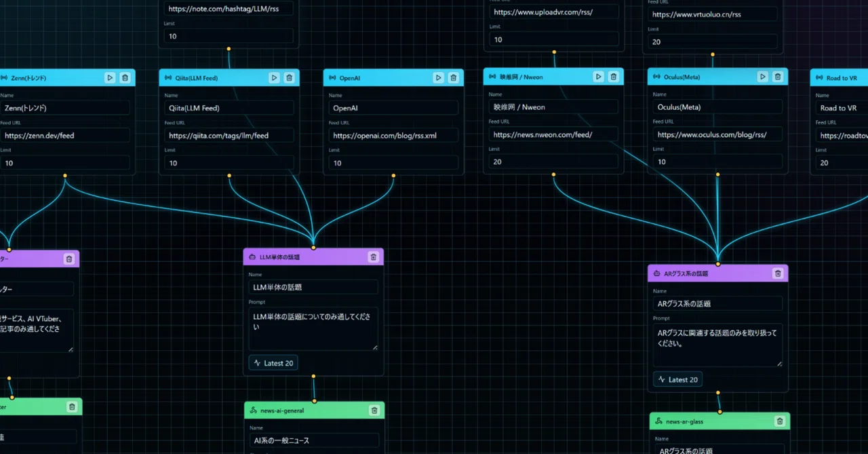The height and width of the screenshot is (454, 868).
Task: Delete the Oculus(Meta) feed node
Action: pyautogui.click(x=777, y=77)
